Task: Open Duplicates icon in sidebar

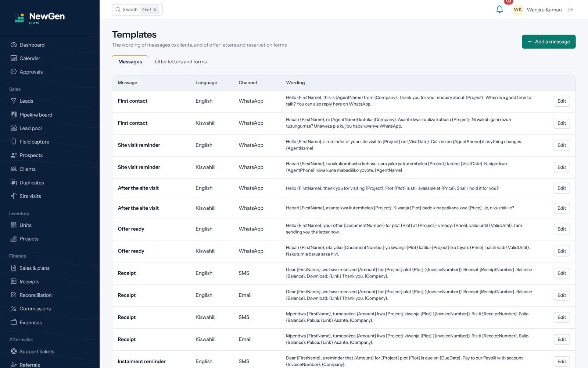Action: click(14, 183)
